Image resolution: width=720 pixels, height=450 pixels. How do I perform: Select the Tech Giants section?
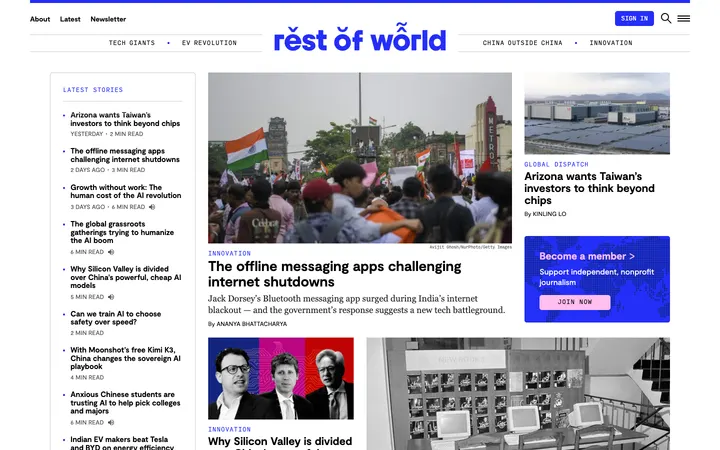pyautogui.click(x=132, y=43)
